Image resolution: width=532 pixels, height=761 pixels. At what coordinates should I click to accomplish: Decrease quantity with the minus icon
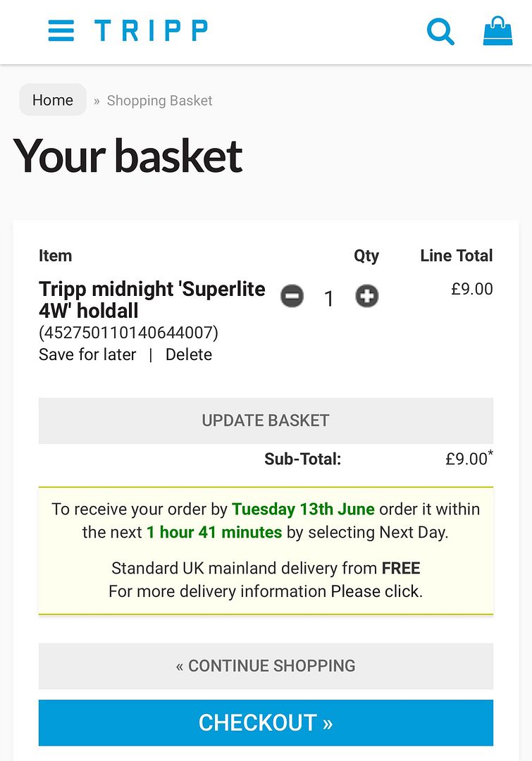point(292,296)
